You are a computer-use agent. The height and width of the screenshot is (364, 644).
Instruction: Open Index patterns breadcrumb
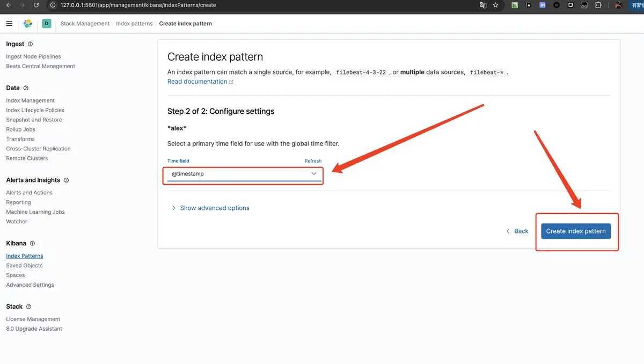tap(134, 24)
